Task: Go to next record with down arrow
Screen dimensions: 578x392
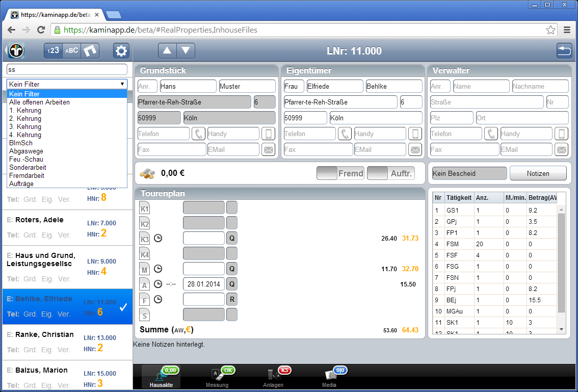Action: tap(186, 51)
